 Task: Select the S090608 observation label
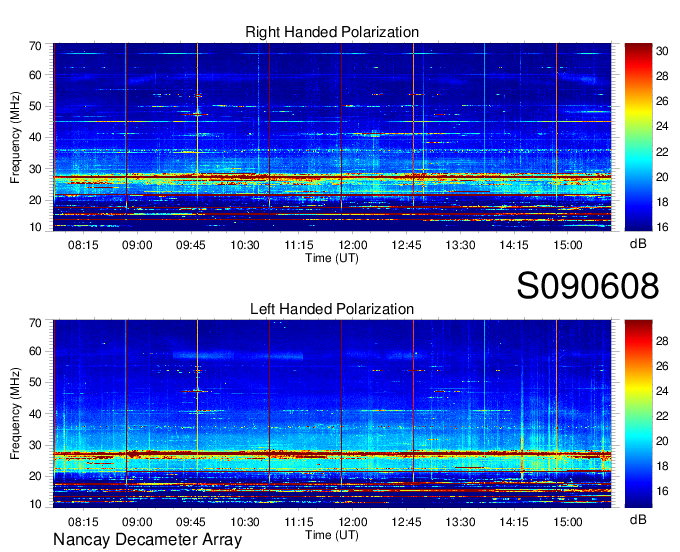pyautogui.click(x=588, y=286)
